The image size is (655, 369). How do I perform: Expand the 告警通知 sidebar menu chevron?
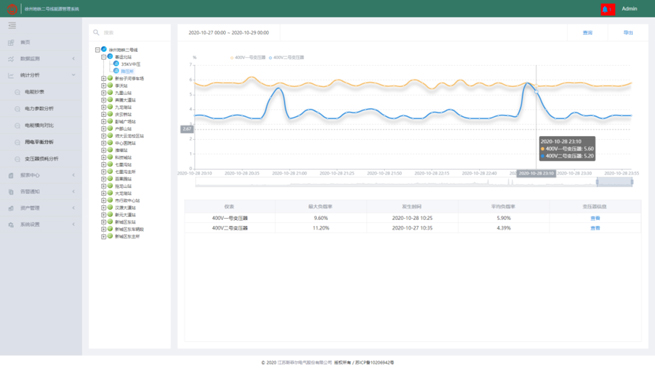pyautogui.click(x=74, y=192)
